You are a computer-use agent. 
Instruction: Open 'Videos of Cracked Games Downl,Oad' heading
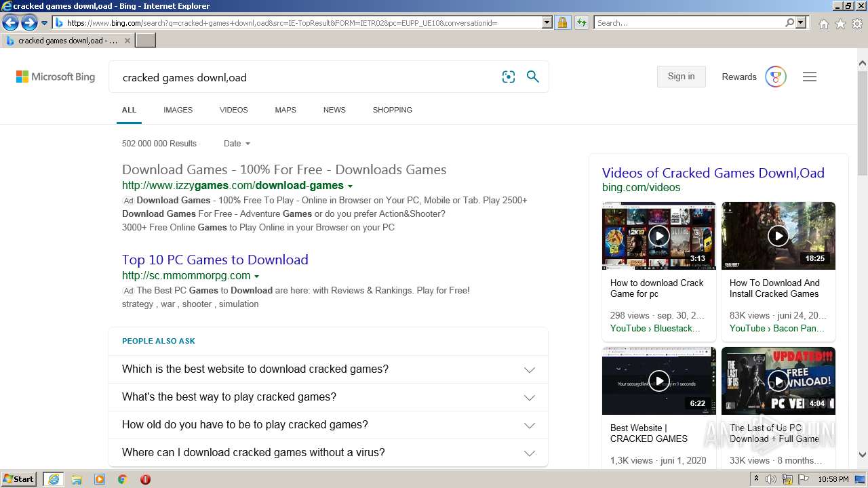click(713, 173)
